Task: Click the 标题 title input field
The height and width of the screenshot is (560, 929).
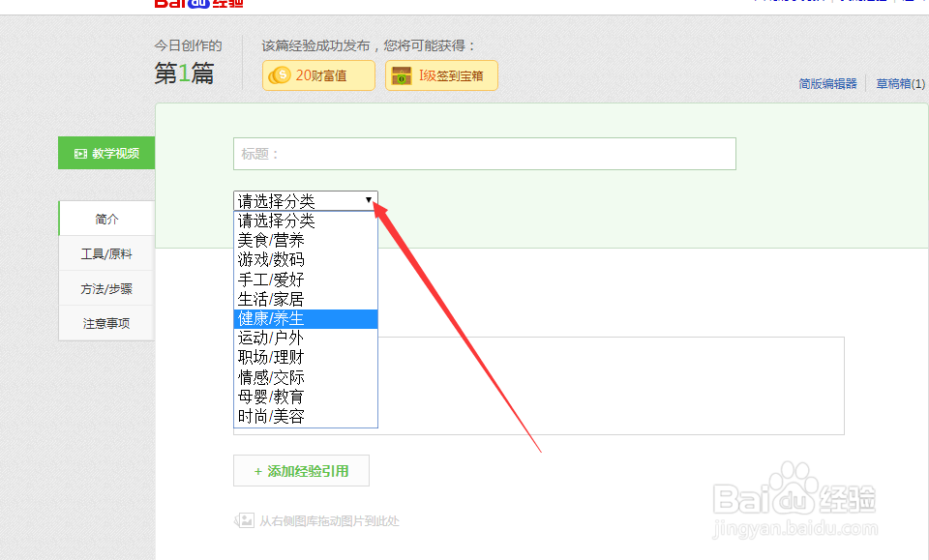Action: coord(485,154)
